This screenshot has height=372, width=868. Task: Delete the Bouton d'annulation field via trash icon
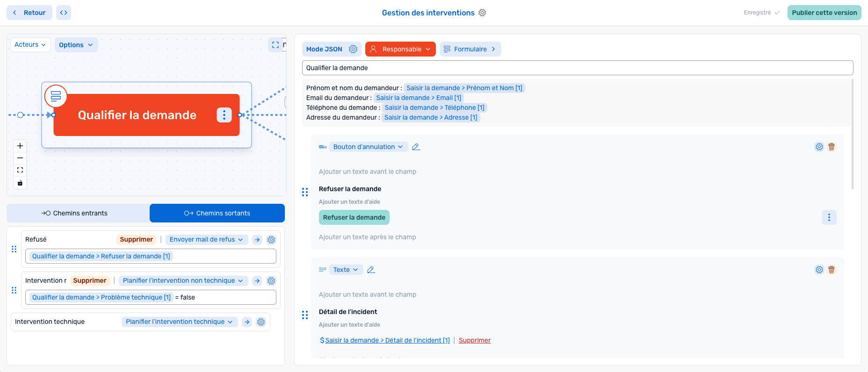point(832,147)
